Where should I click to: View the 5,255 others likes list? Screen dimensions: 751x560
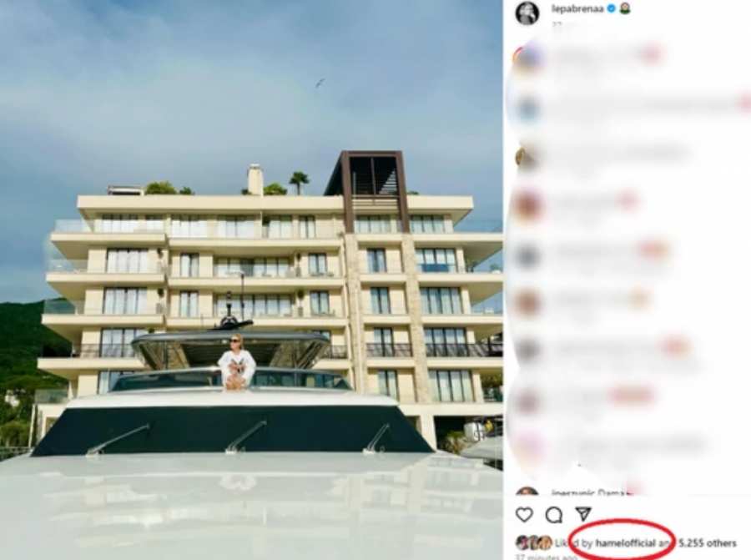pyautogui.click(x=708, y=542)
